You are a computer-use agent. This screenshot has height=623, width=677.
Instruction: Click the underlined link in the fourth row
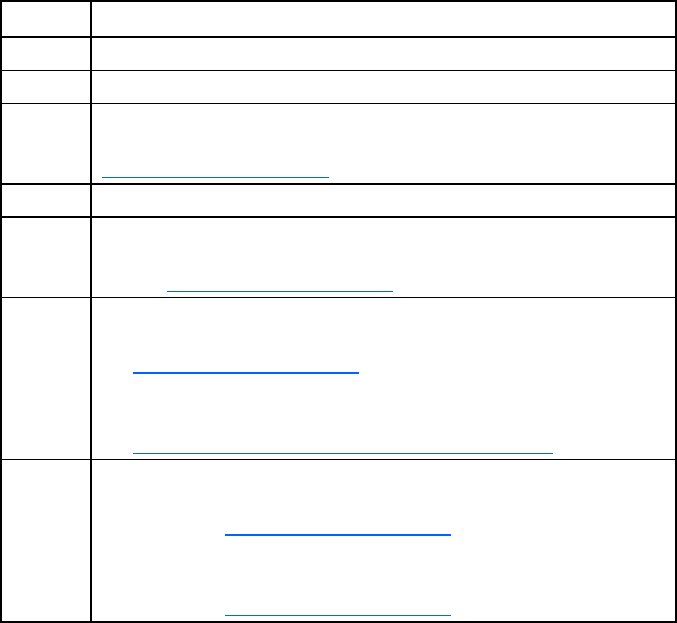point(215,175)
